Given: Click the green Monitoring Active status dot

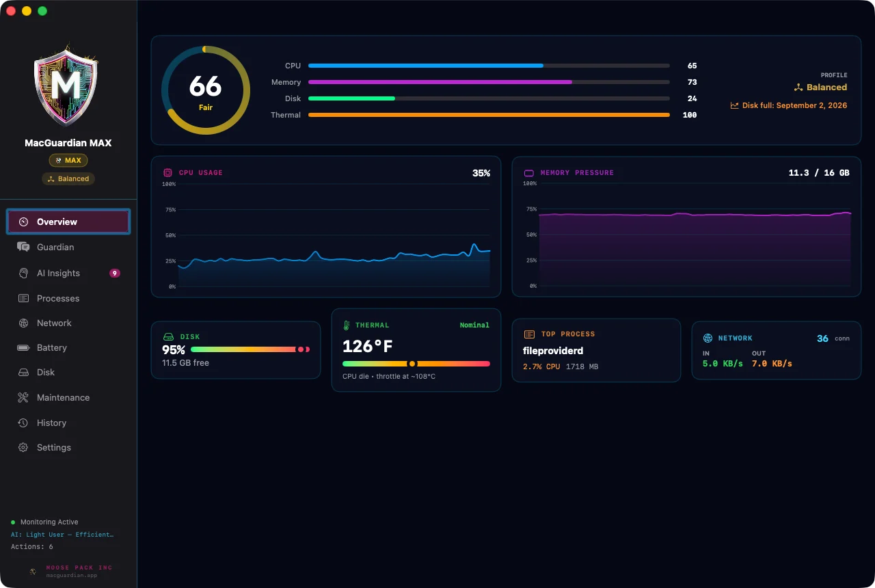Looking at the screenshot, I should 13,522.
